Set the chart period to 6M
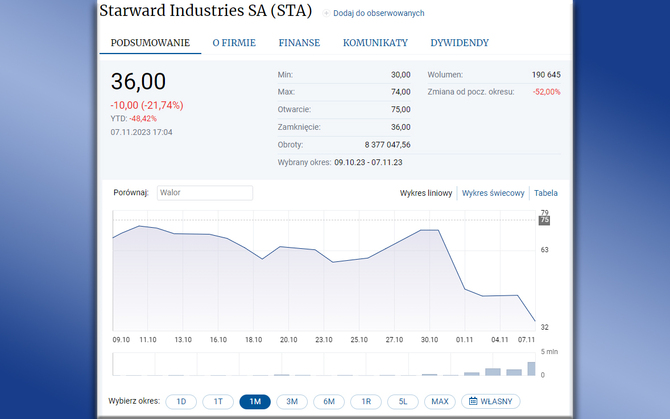 pos(329,401)
